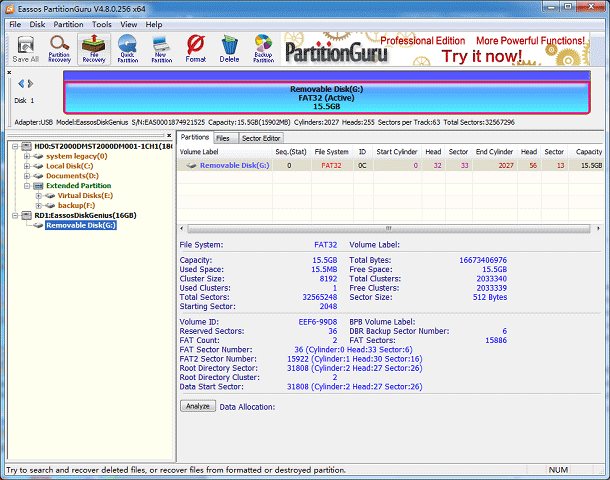The width and height of the screenshot is (610, 480).
Task: Select Removable Disk(G:) in the tree
Action: (x=81, y=225)
